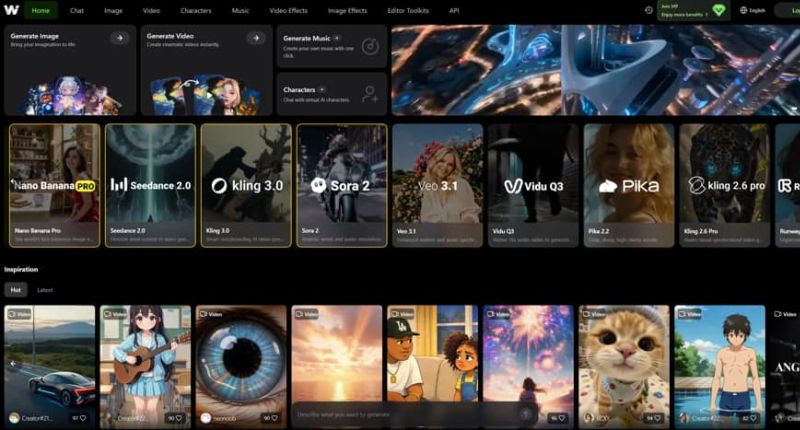Open the Video Effects menu
Viewport: 800px width, 430px height.
pos(288,10)
